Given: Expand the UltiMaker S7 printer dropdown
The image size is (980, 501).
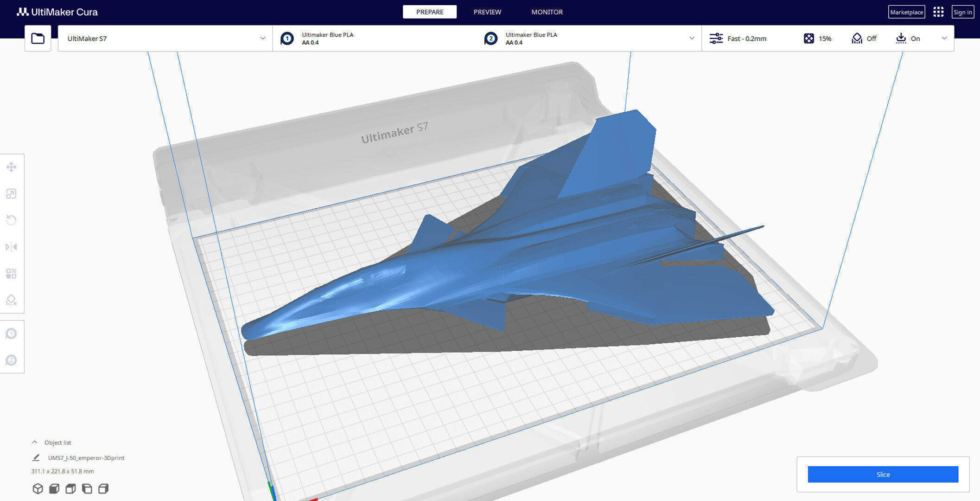Looking at the screenshot, I should [262, 39].
